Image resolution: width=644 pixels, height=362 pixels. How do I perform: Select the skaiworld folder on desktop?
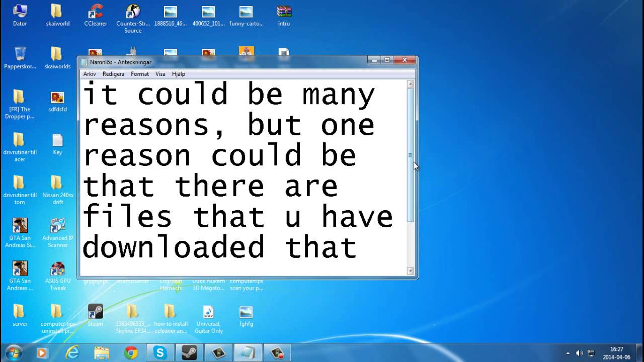tap(57, 15)
